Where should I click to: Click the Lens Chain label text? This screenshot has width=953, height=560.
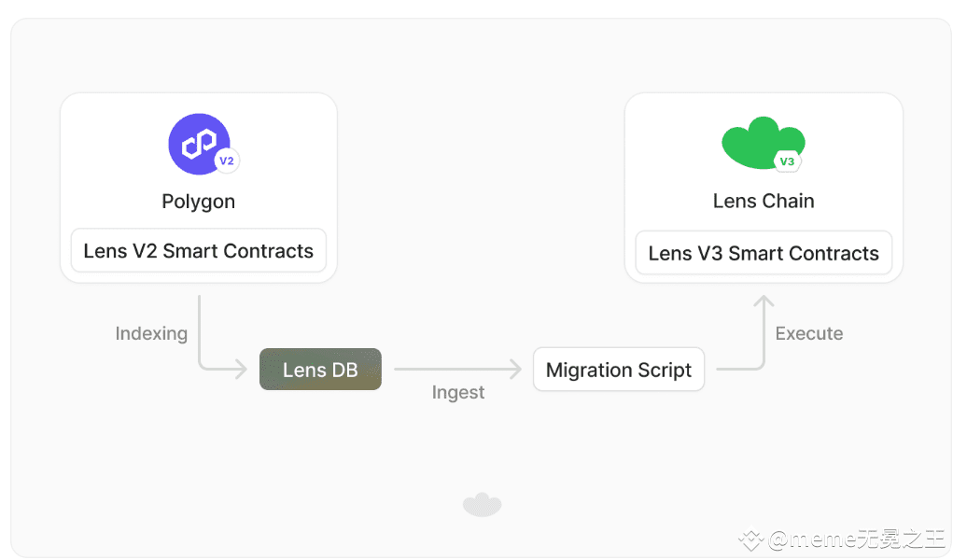coord(764,201)
